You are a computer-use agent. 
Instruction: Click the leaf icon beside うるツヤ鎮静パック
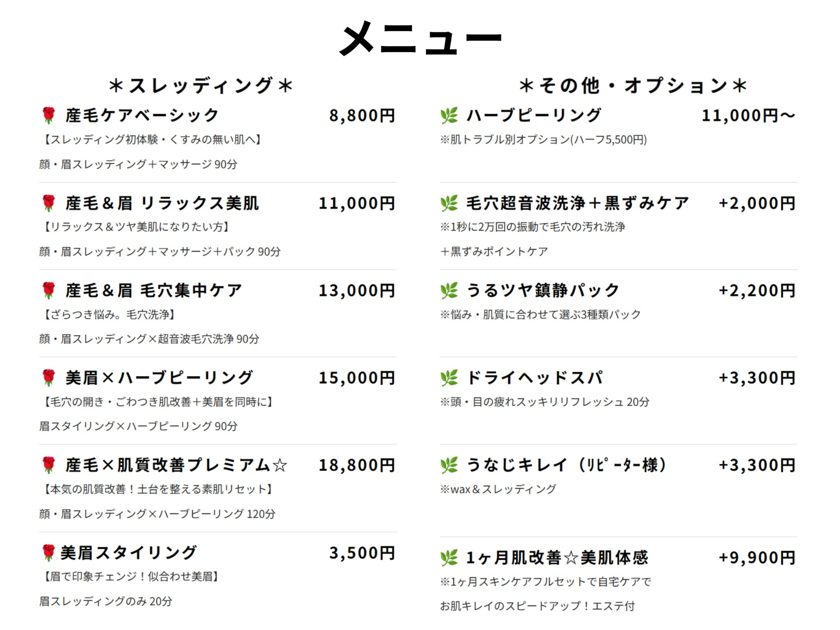click(x=449, y=290)
